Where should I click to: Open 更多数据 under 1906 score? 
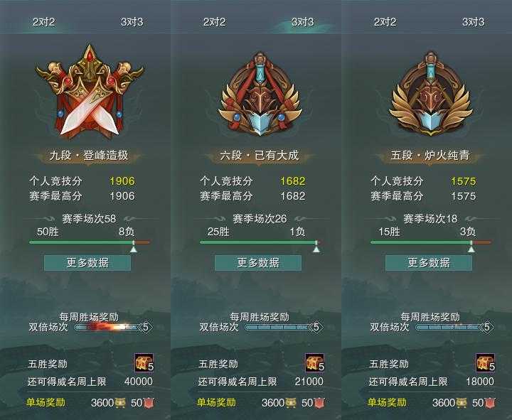(87, 263)
